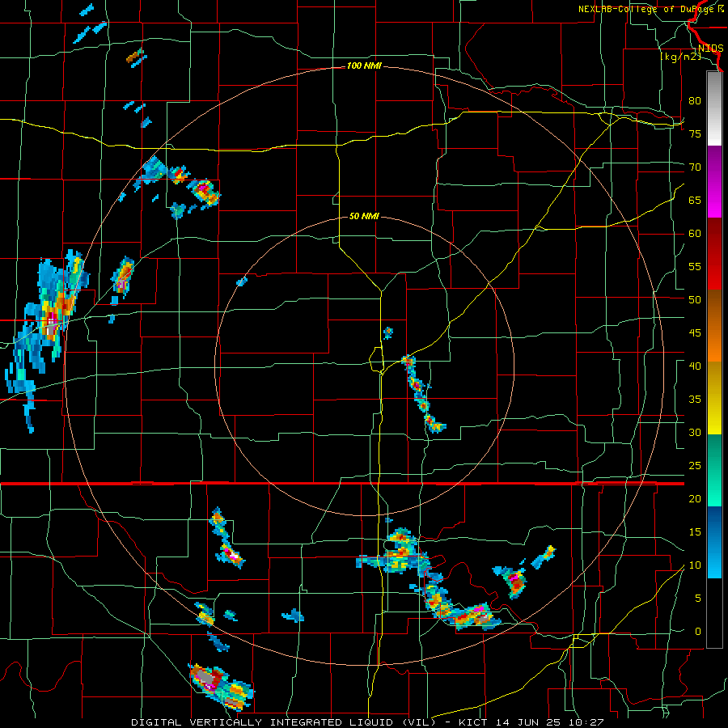
Task: Pick the bright magenta segment near 65
Action: [x=714, y=205]
